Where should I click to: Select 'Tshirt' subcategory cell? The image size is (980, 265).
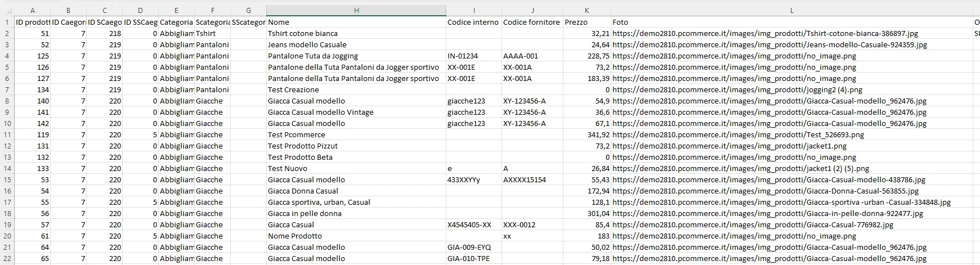212,33
